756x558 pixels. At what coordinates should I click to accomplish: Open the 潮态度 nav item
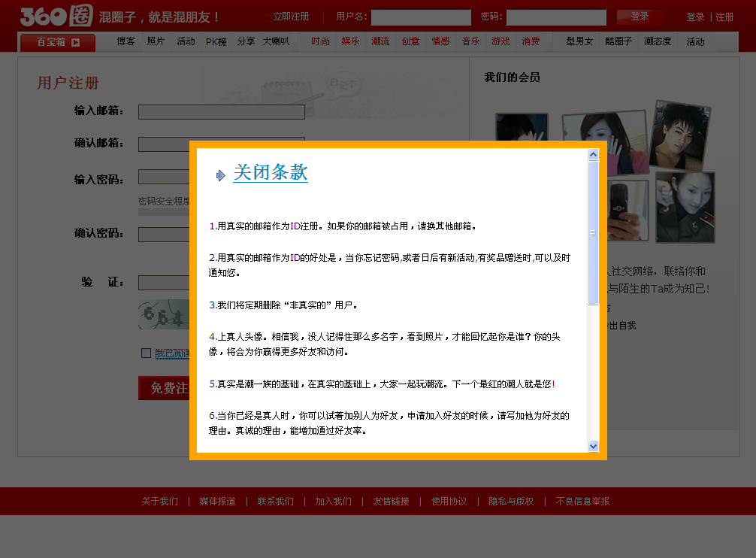[658, 41]
